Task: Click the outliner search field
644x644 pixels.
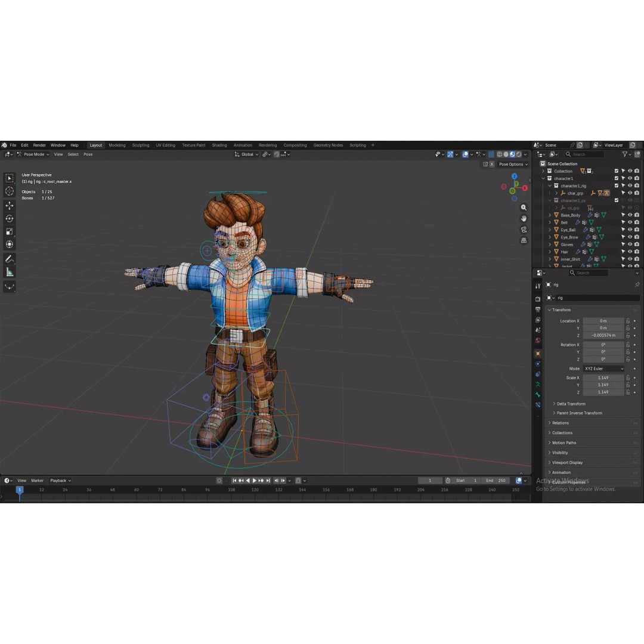Action: (x=584, y=154)
